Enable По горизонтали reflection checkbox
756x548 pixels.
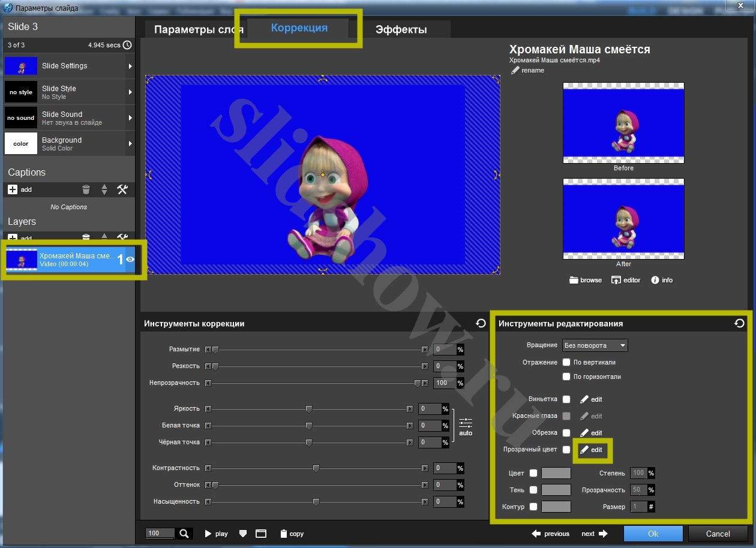click(566, 377)
